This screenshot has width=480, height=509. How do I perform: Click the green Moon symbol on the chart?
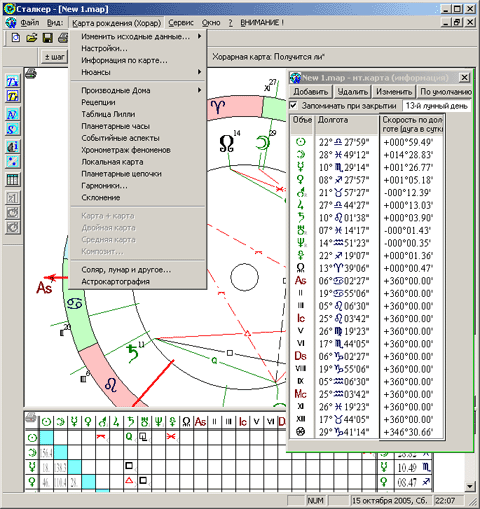pyautogui.click(x=262, y=144)
